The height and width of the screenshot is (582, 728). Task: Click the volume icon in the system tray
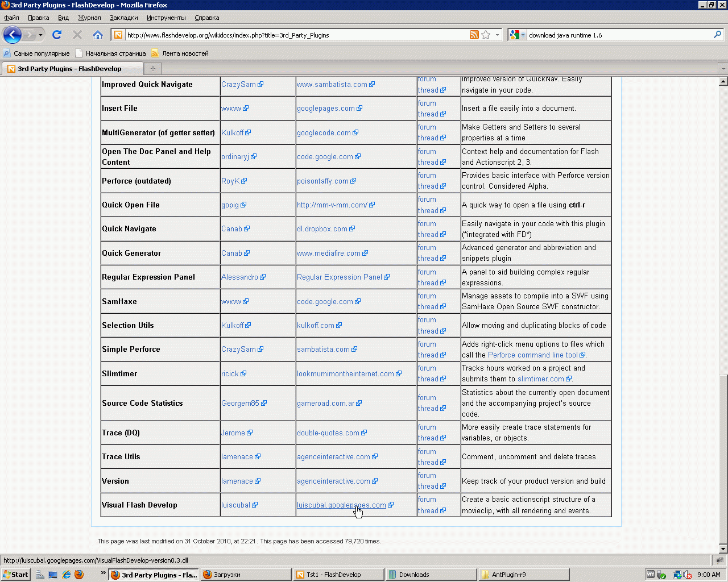(687, 575)
